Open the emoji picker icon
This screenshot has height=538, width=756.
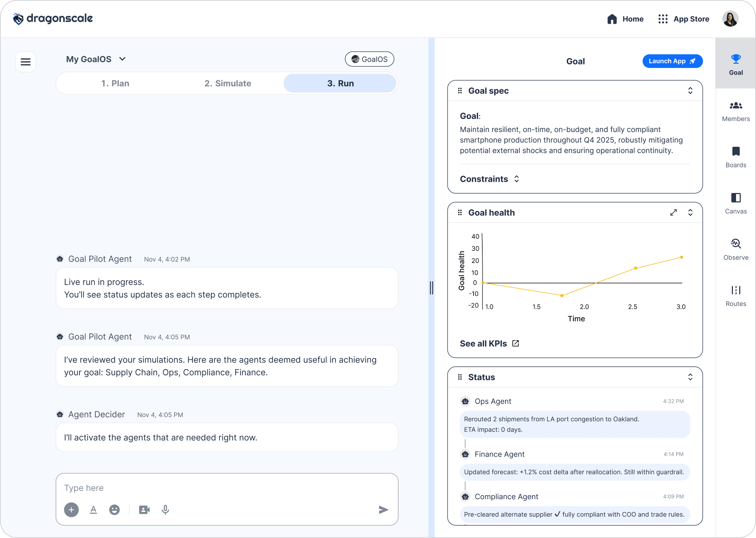(x=114, y=510)
